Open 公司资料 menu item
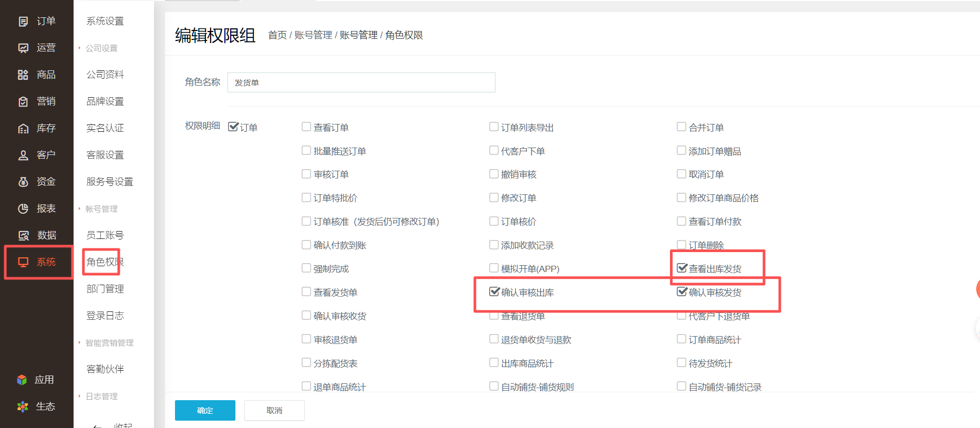980x428 pixels. [105, 75]
